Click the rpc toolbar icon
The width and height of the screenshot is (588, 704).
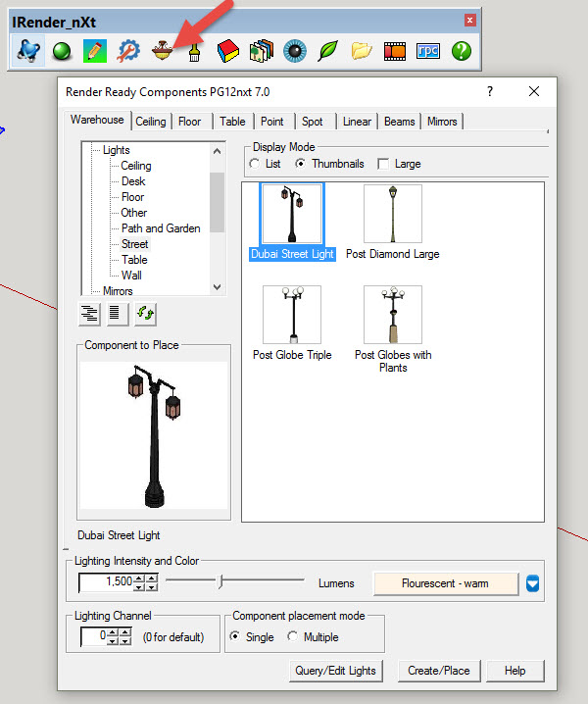[x=427, y=51]
